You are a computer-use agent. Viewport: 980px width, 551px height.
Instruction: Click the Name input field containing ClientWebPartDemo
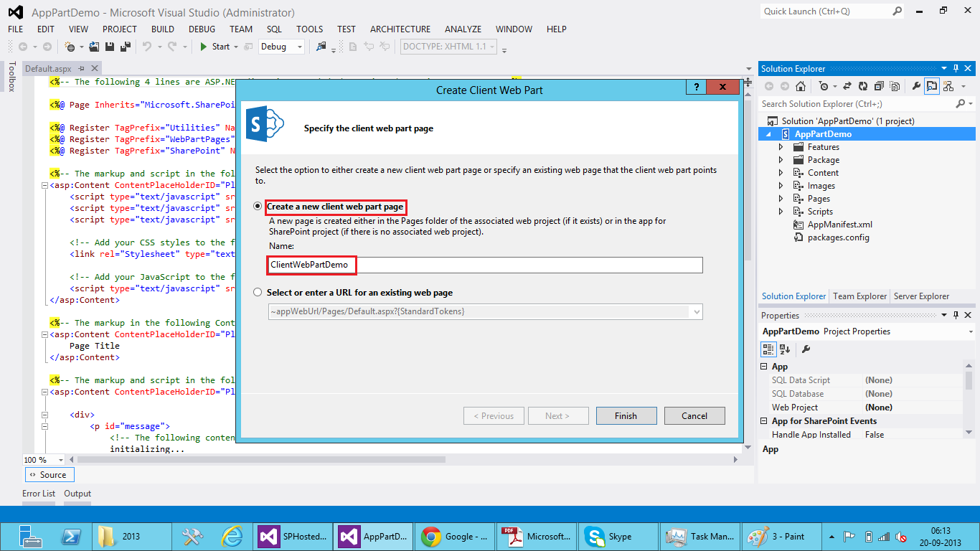[430, 265]
